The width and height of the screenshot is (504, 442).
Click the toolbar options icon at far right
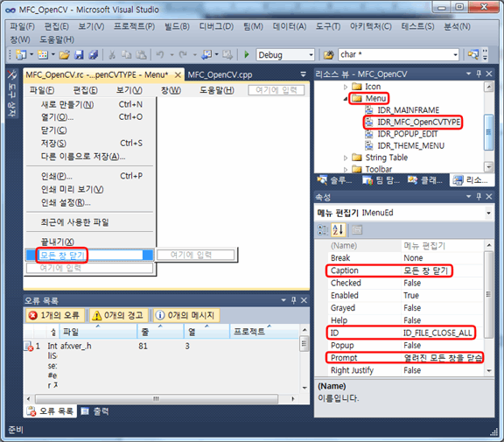485,54
